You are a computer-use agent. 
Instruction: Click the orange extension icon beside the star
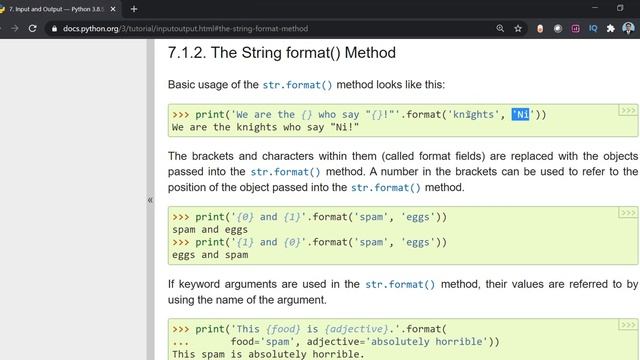[540, 29]
